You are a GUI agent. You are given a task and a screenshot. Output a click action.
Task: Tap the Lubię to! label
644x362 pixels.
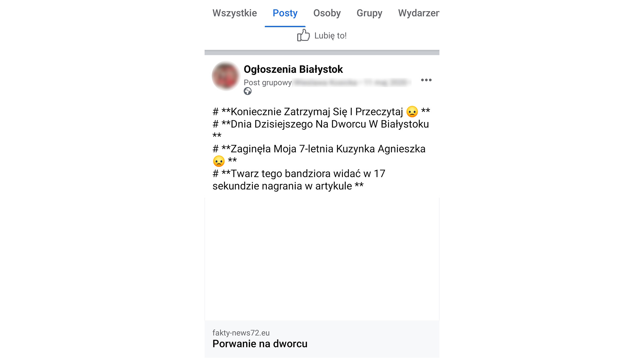click(330, 36)
